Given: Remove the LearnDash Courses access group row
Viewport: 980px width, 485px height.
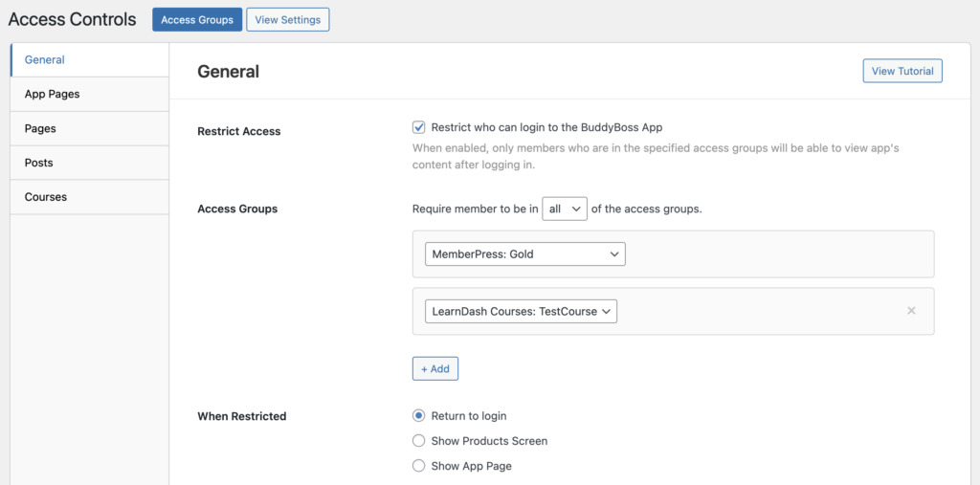Looking at the screenshot, I should coord(911,311).
